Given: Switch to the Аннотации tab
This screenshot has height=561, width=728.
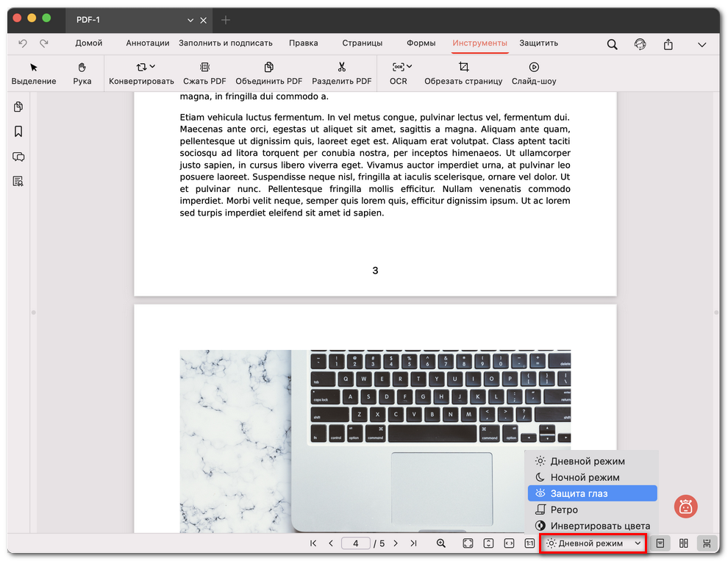Looking at the screenshot, I should pyautogui.click(x=148, y=43).
